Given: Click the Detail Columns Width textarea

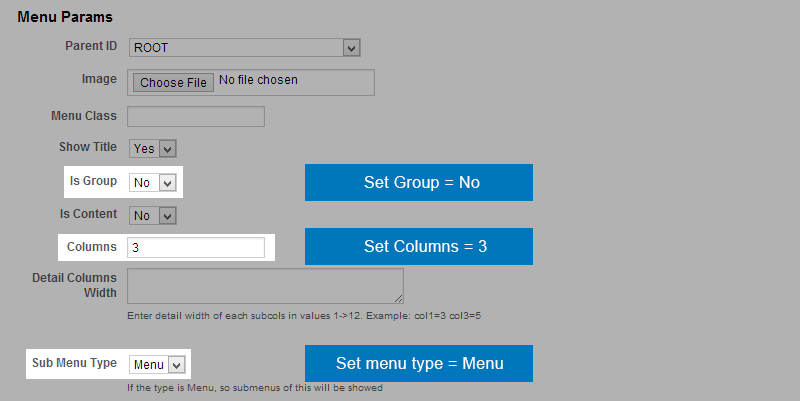Looking at the screenshot, I should tap(265, 286).
